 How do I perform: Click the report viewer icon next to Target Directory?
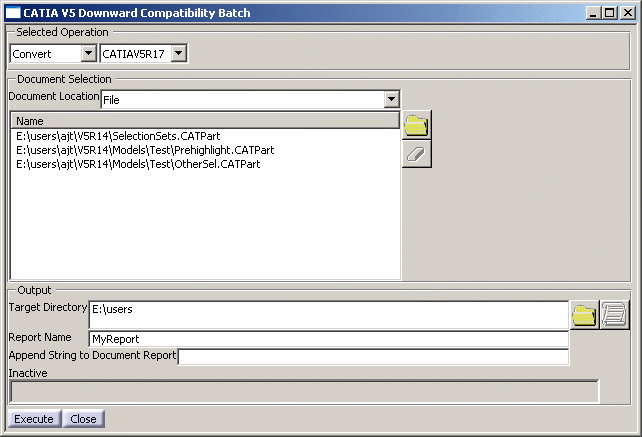(614, 315)
